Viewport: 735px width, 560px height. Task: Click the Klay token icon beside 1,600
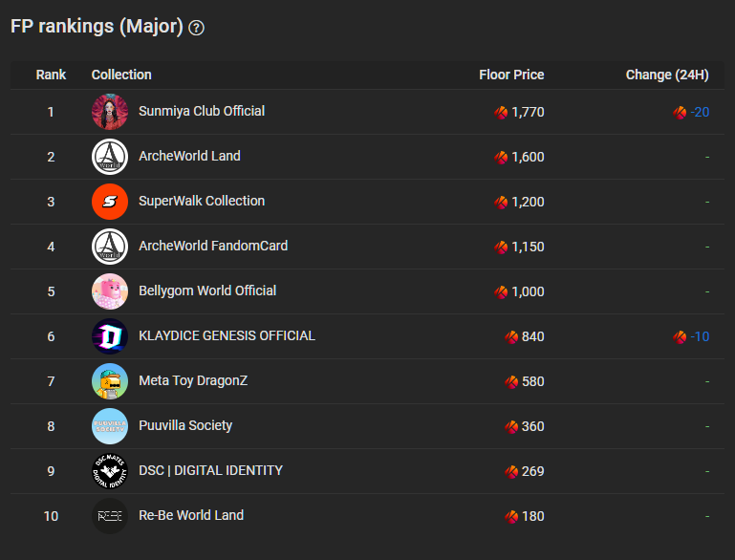pyautogui.click(x=501, y=158)
